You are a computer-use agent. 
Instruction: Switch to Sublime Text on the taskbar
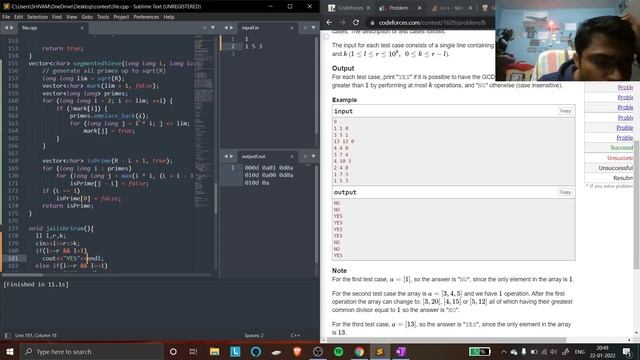380,351
